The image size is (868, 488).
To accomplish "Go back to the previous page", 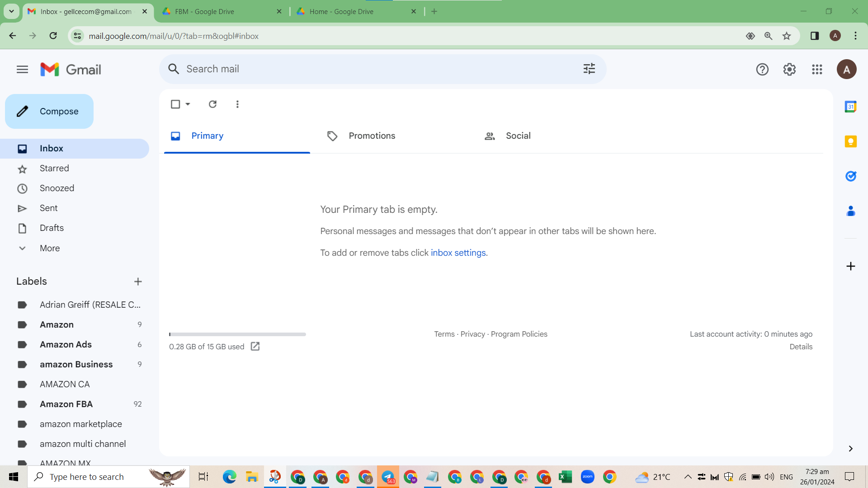I will tap(13, 36).
